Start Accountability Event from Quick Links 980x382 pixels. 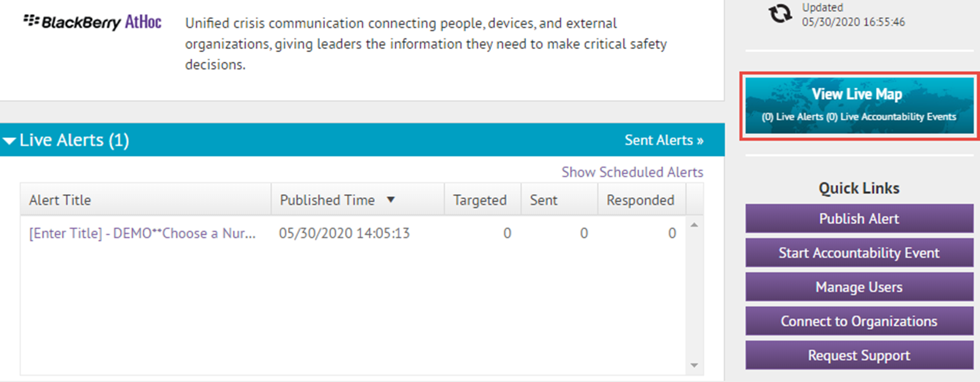tap(859, 252)
